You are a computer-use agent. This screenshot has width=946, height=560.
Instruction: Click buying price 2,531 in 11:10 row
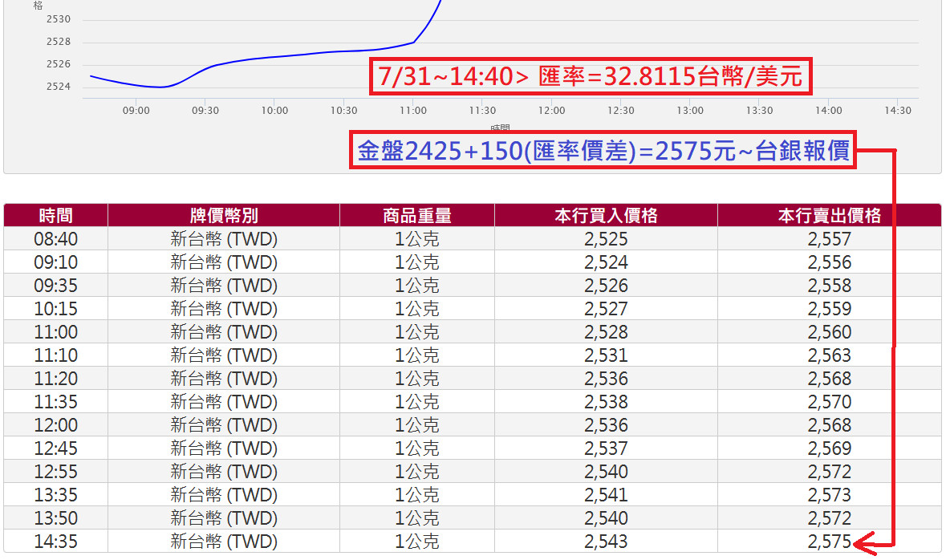point(606,355)
